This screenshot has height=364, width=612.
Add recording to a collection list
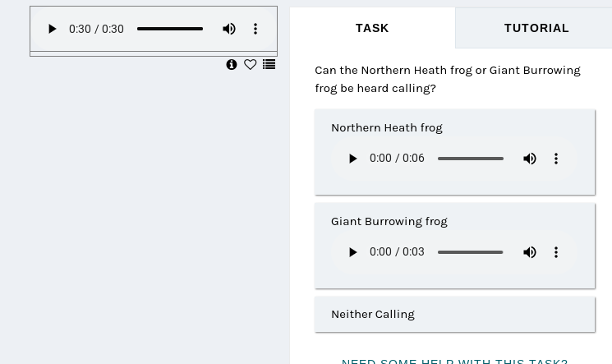click(x=269, y=64)
